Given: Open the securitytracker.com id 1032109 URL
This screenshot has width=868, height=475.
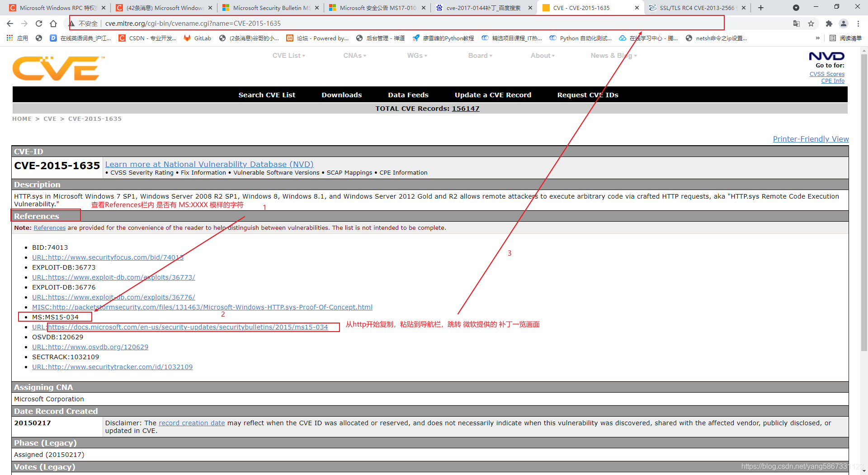Looking at the screenshot, I should click(x=112, y=367).
